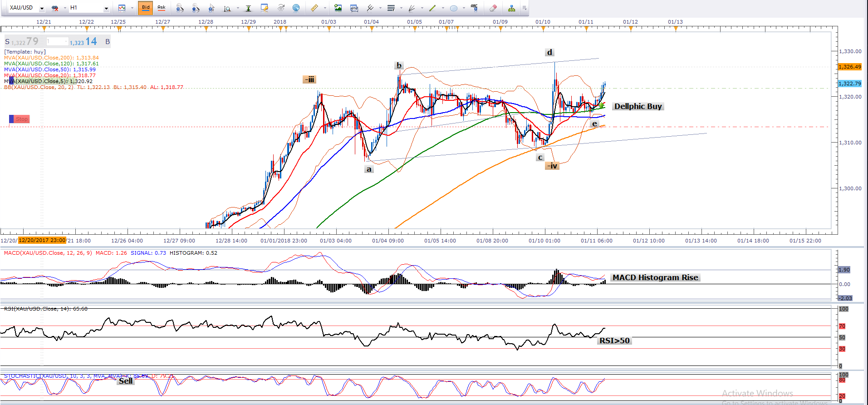Image resolution: width=868 pixels, height=405 pixels.
Task: Click the zoom out magnifier icon
Action: point(196,8)
